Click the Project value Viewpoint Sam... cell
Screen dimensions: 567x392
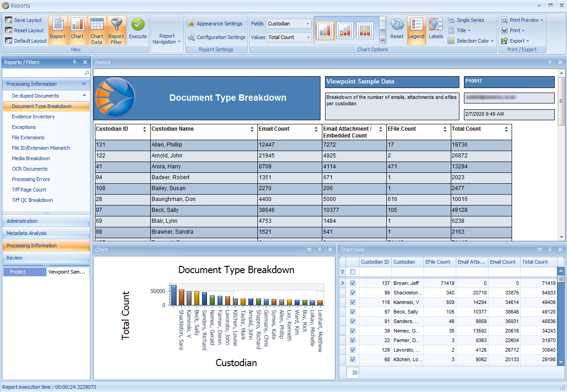pos(67,272)
